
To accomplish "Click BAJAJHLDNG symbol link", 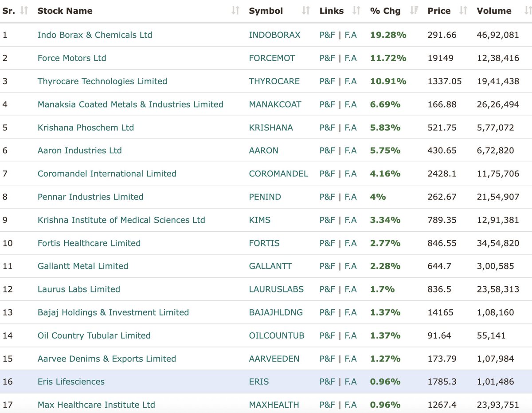I will click(x=276, y=312).
